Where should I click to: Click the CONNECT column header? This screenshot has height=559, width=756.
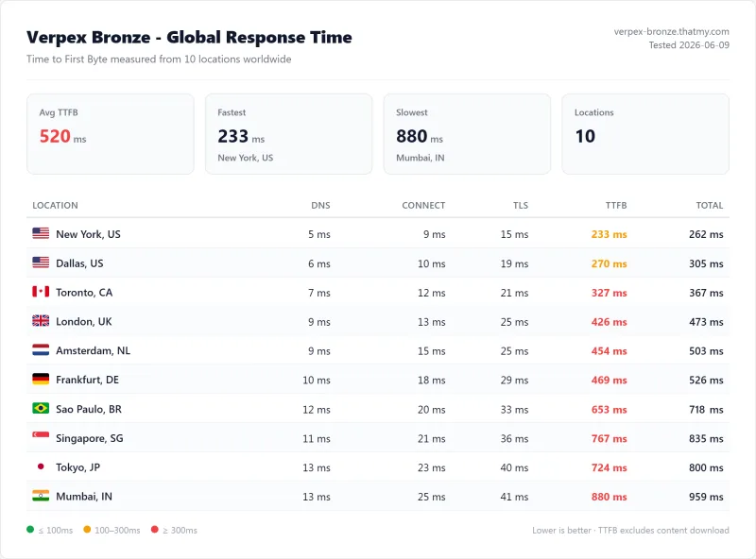tap(423, 205)
